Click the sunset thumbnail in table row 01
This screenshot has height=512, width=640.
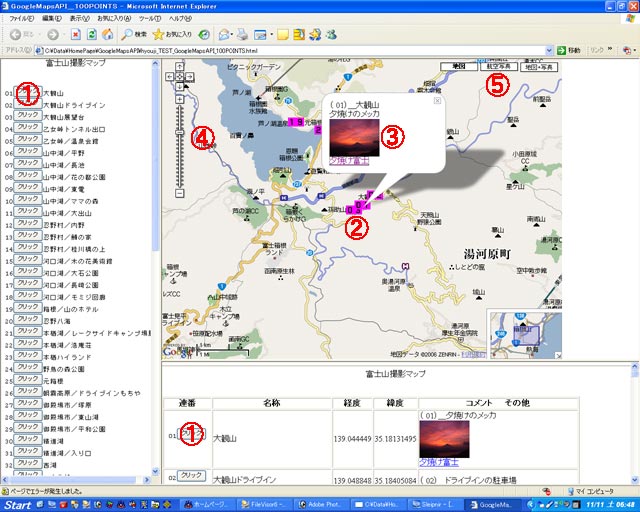(x=444, y=439)
